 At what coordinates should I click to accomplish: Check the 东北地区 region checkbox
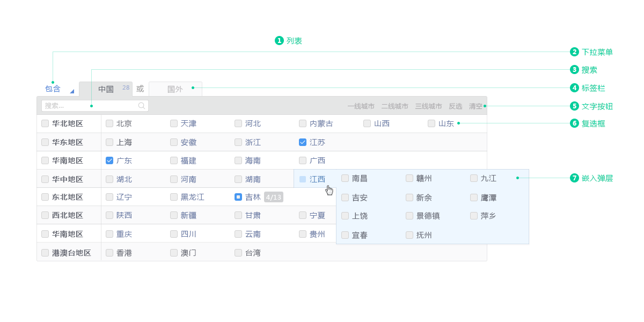click(x=45, y=197)
